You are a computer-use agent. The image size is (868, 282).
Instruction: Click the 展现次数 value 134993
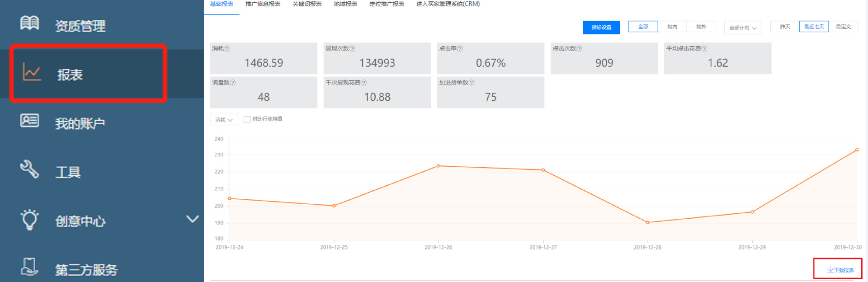(377, 63)
